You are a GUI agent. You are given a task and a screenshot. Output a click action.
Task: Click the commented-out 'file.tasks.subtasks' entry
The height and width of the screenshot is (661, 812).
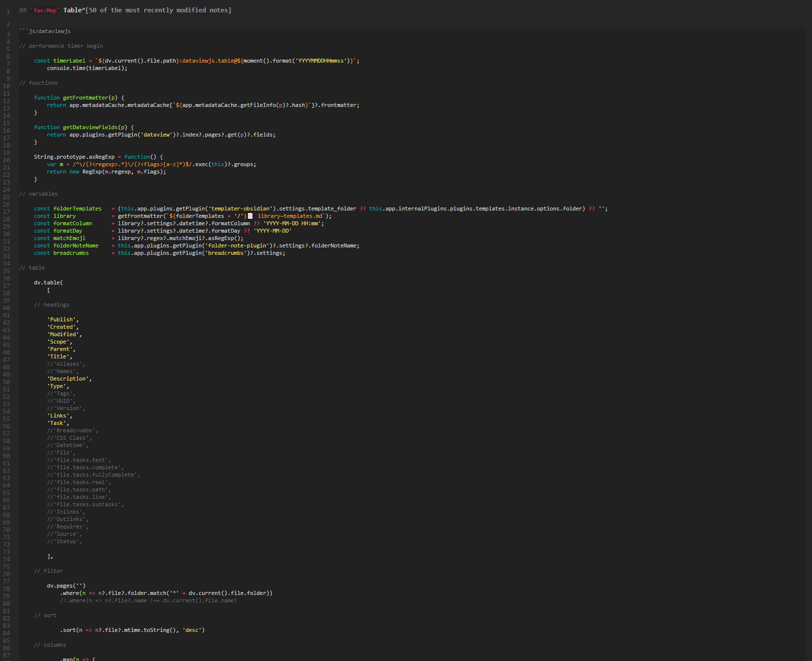click(x=86, y=504)
